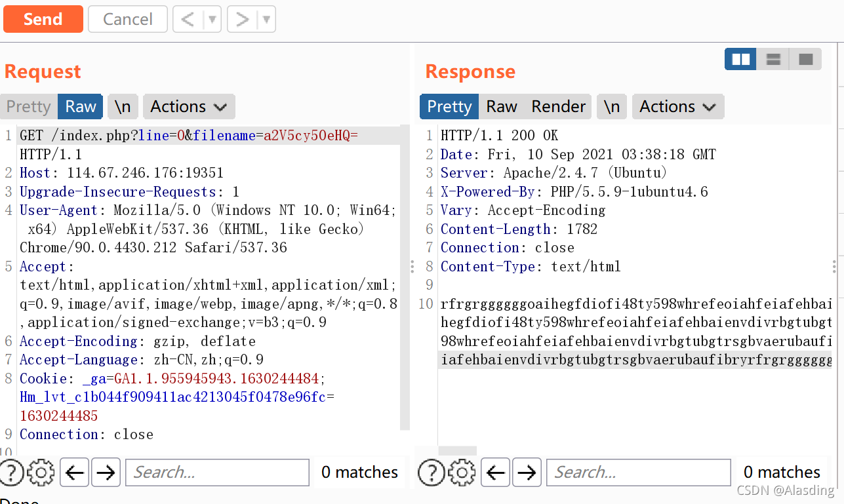Screen dimensions: 844x504
Task: Click the Cookie _ga value in request
Action: pyautogui.click(x=216, y=379)
